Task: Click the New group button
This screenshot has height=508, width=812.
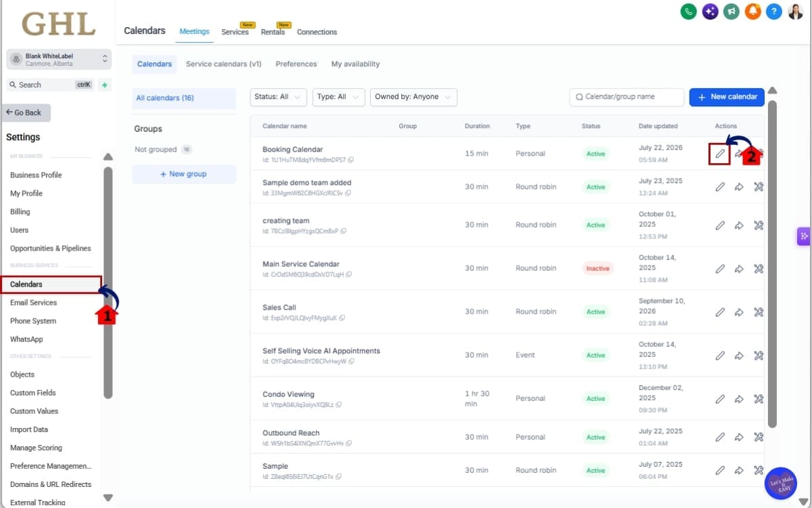Action: point(184,174)
